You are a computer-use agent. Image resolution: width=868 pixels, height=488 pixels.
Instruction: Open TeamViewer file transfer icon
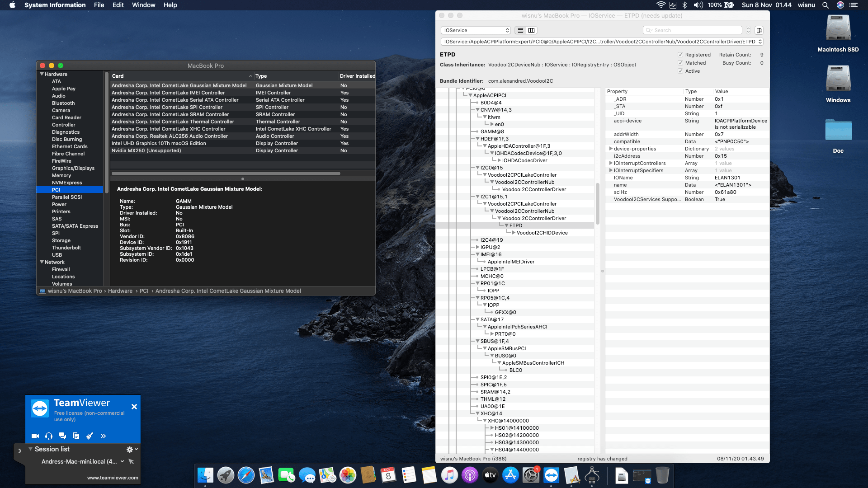point(75,436)
